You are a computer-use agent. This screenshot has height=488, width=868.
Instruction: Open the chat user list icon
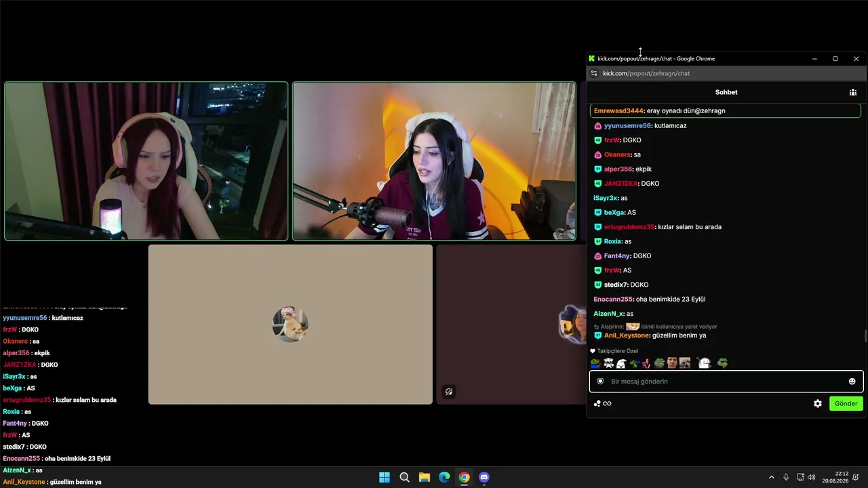coord(852,92)
